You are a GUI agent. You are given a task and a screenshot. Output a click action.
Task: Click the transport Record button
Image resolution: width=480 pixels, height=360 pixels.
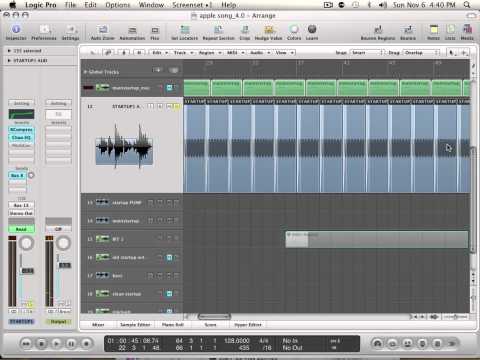click(86, 343)
